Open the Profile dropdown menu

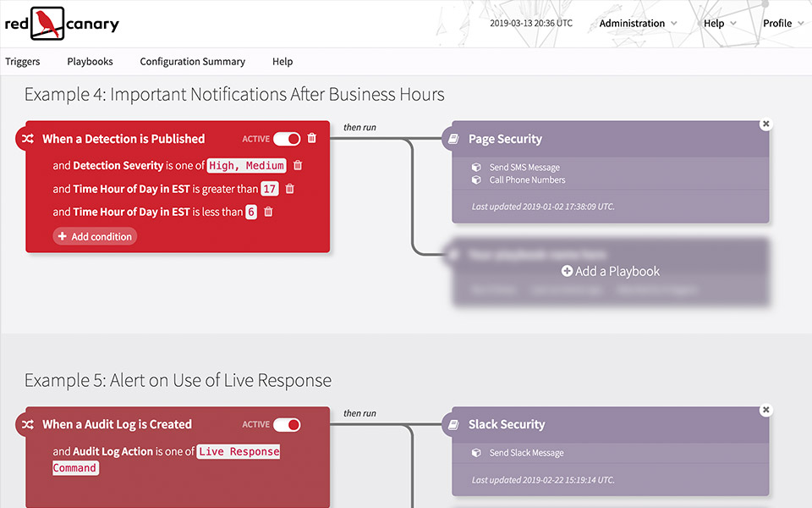pyautogui.click(x=783, y=24)
